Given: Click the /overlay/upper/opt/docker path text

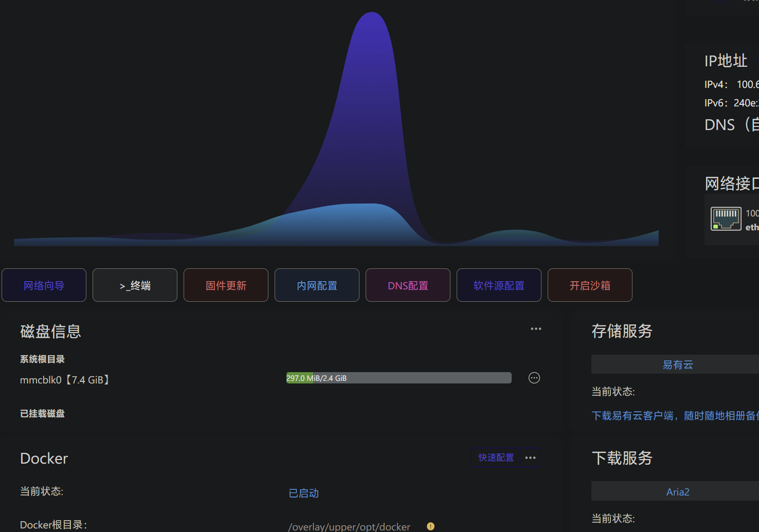Looking at the screenshot, I should (349, 526).
